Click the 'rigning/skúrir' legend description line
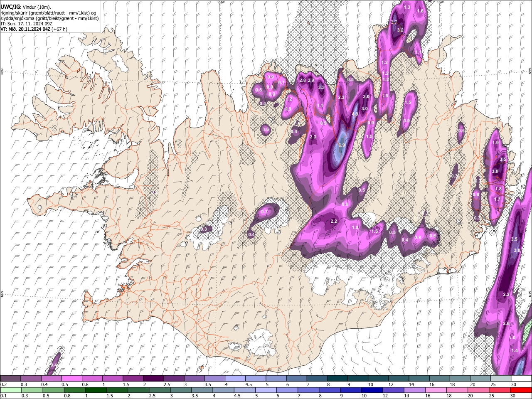The width and height of the screenshot is (532, 399). (x=48, y=13)
